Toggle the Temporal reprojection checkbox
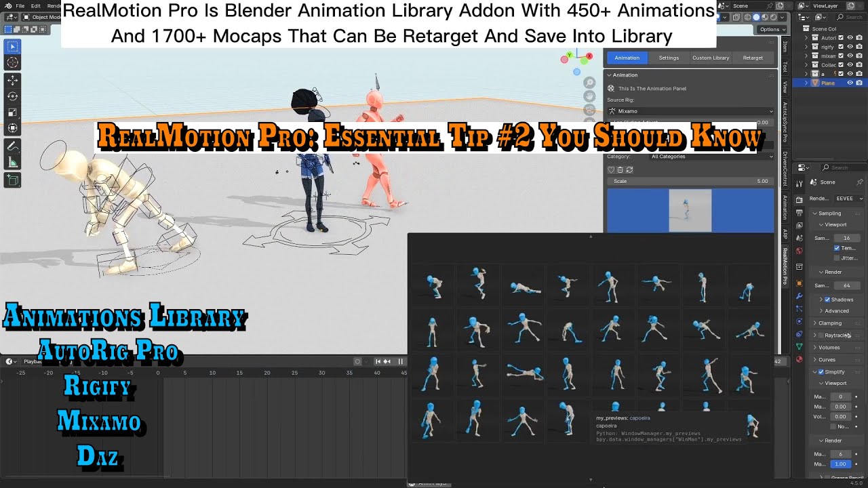The image size is (868, 488). [x=837, y=248]
